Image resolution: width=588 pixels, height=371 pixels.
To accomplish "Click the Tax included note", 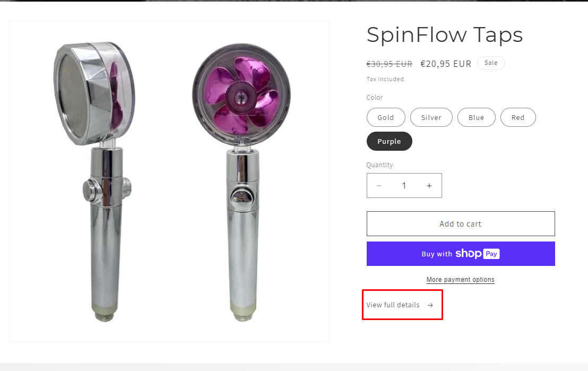I will tap(386, 79).
